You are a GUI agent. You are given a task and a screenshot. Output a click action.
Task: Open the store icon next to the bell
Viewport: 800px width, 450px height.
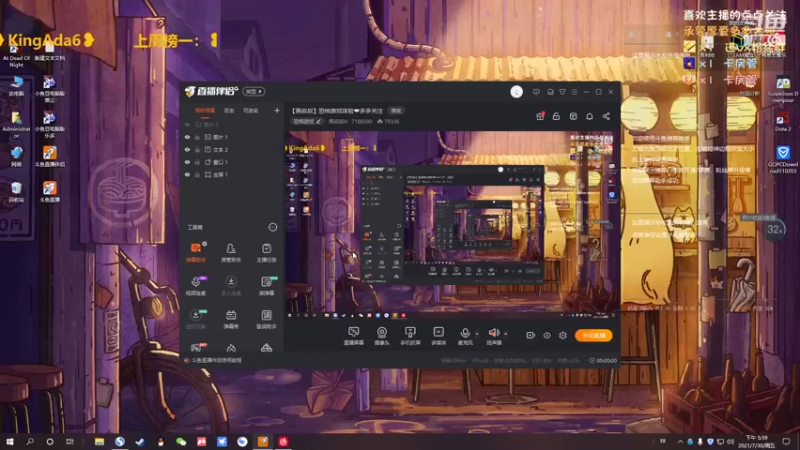pyautogui.click(x=573, y=116)
